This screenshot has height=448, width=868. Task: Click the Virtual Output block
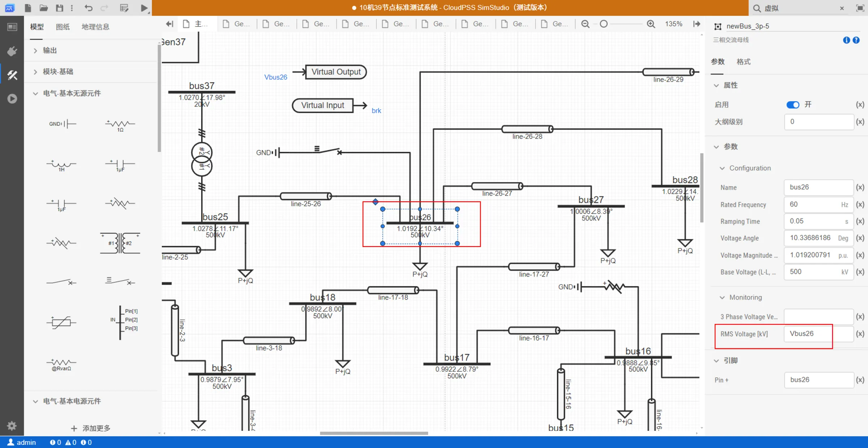336,72
